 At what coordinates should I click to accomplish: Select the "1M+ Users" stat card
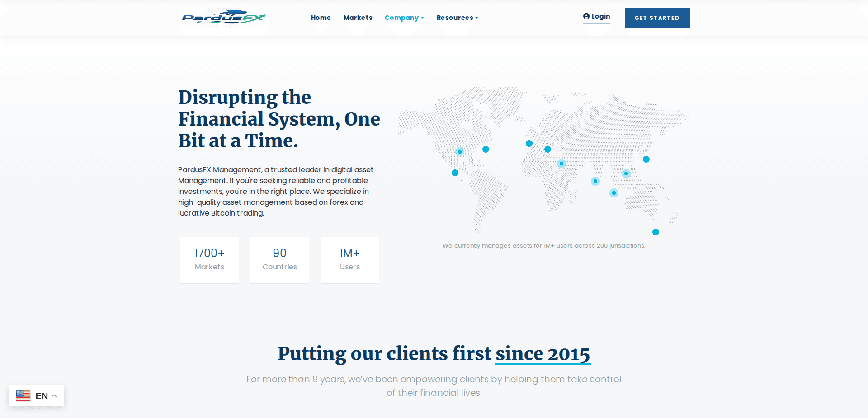coord(349,260)
